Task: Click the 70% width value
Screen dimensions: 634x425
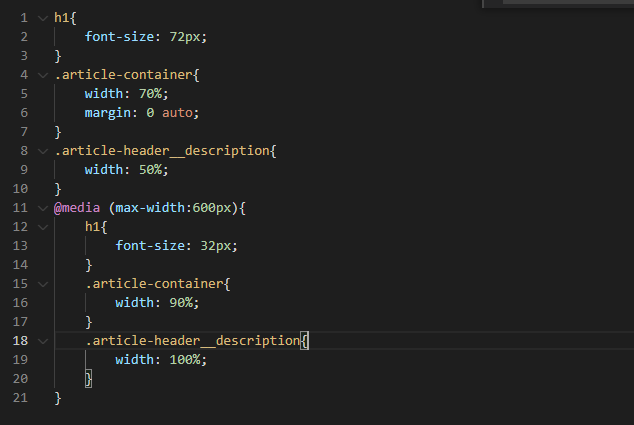Action: pyautogui.click(x=150, y=94)
